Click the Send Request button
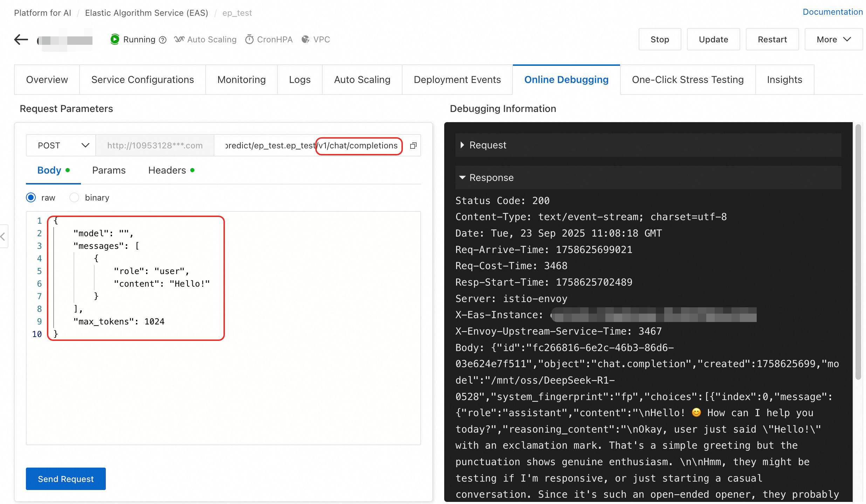Screen dimensions: 866x504 tap(66, 479)
